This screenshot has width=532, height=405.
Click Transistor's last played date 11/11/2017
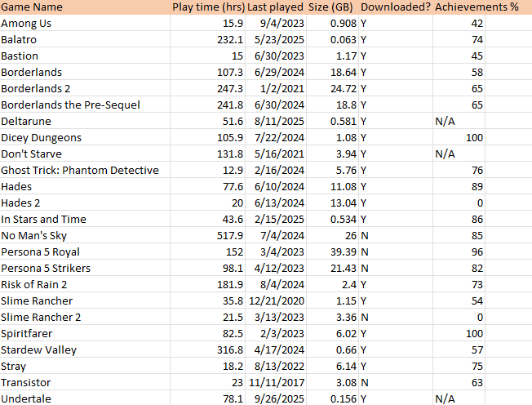tap(287, 383)
